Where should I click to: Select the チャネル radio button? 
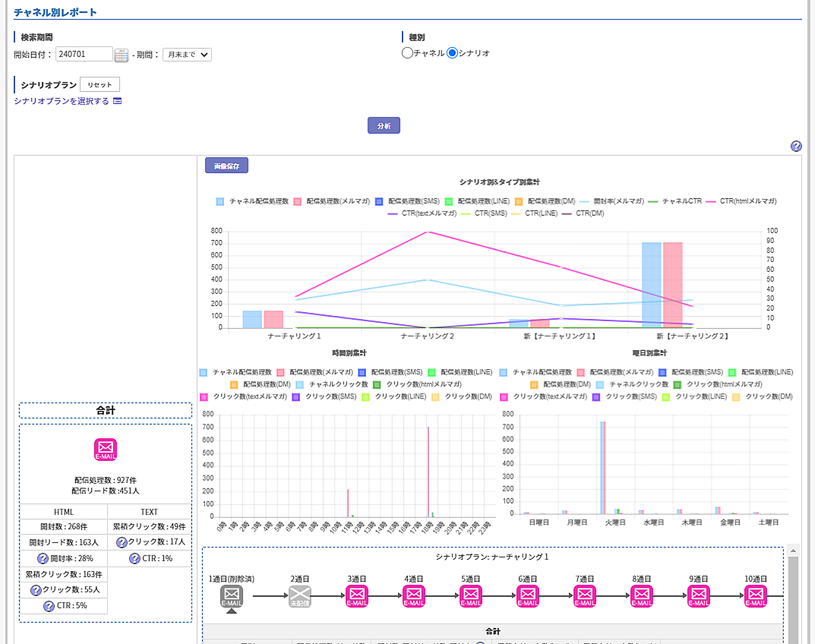(x=407, y=53)
